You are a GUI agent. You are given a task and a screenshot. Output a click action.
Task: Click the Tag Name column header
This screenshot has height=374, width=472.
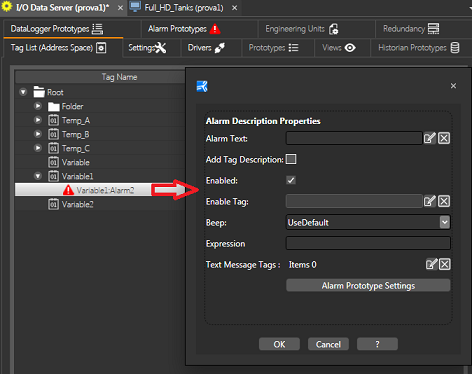(100, 77)
